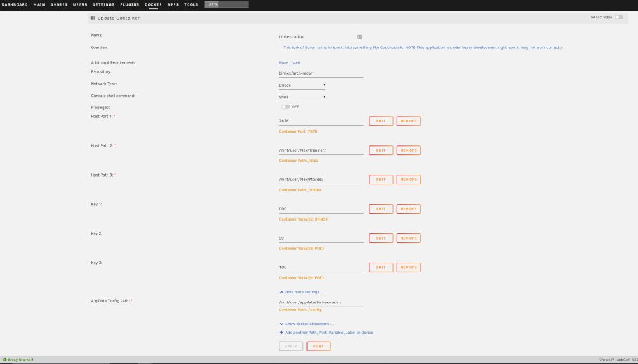Go to the Main menu tab

[39, 5]
